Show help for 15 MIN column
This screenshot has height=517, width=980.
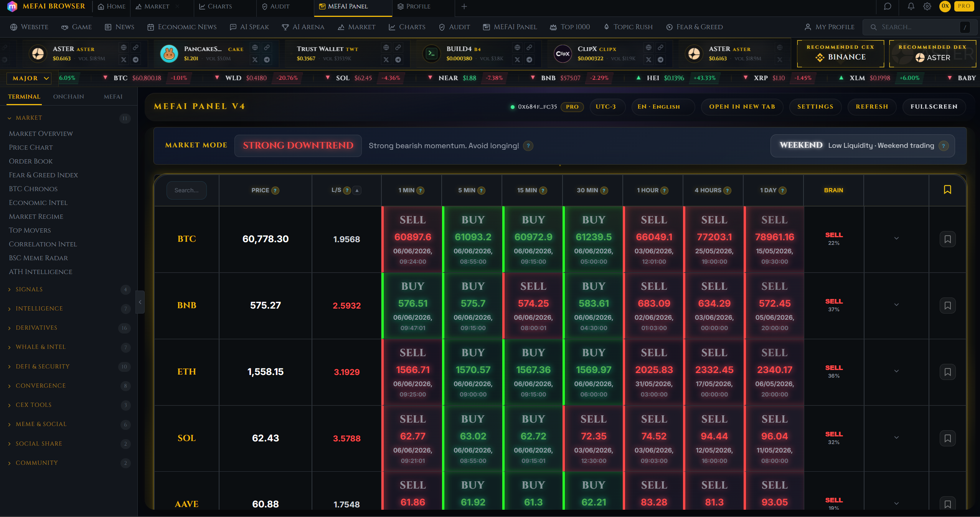click(x=543, y=190)
